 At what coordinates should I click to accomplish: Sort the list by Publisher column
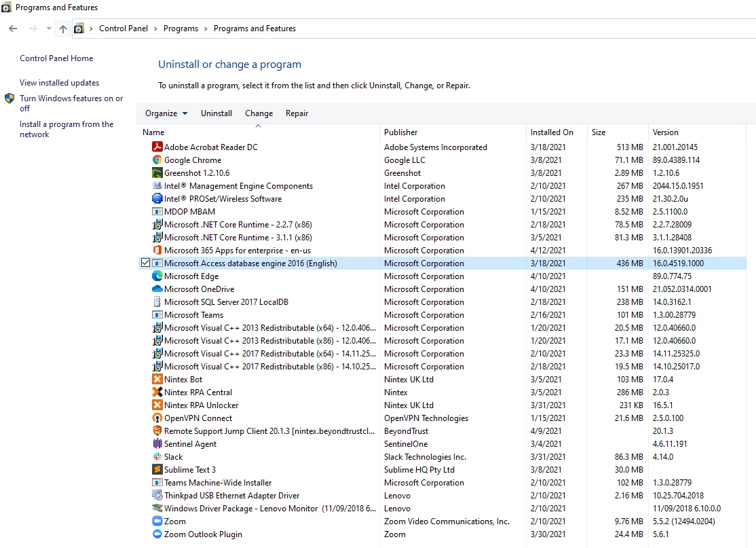[453, 132]
